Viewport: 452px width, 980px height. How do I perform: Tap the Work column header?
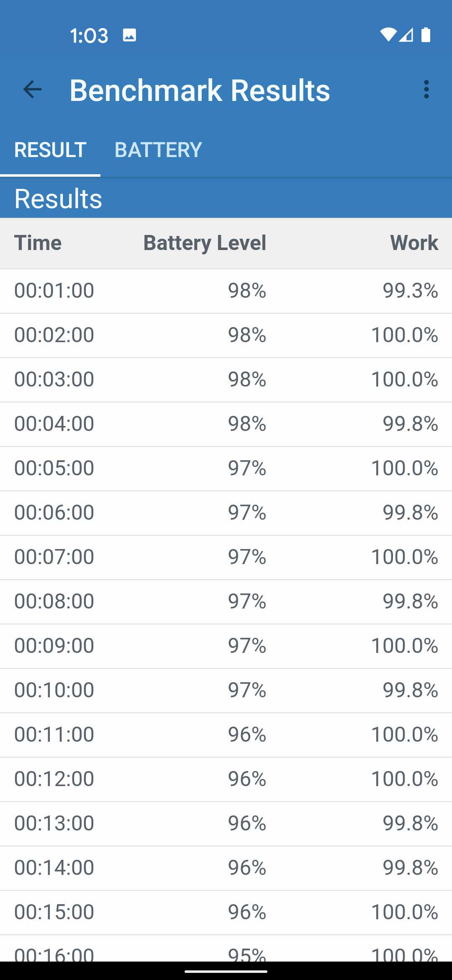tap(414, 243)
